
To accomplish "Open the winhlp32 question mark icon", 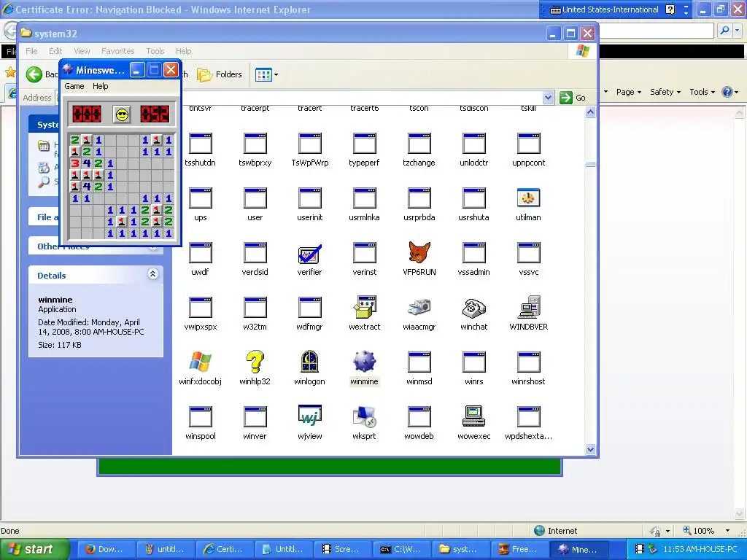I will (x=255, y=362).
